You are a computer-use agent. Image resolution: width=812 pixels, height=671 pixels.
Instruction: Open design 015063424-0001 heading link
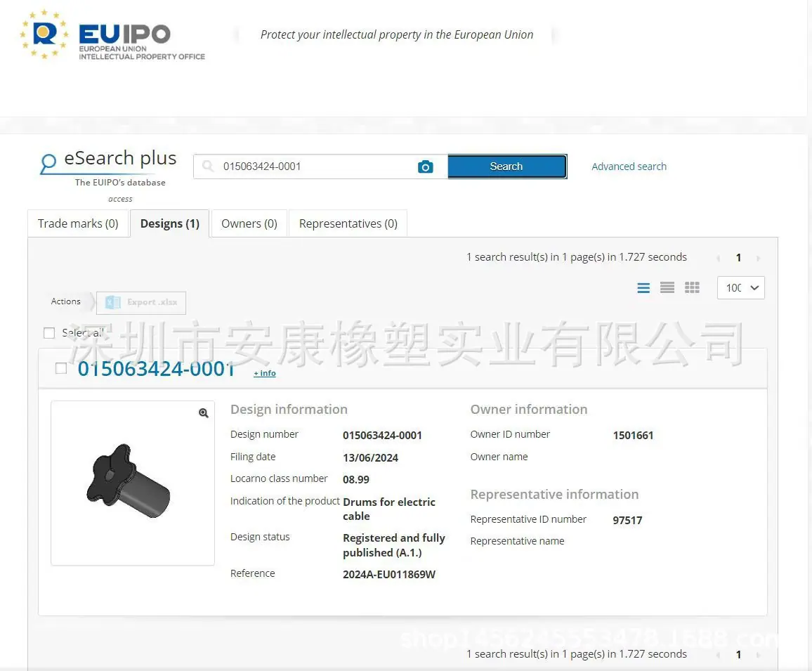156,368
